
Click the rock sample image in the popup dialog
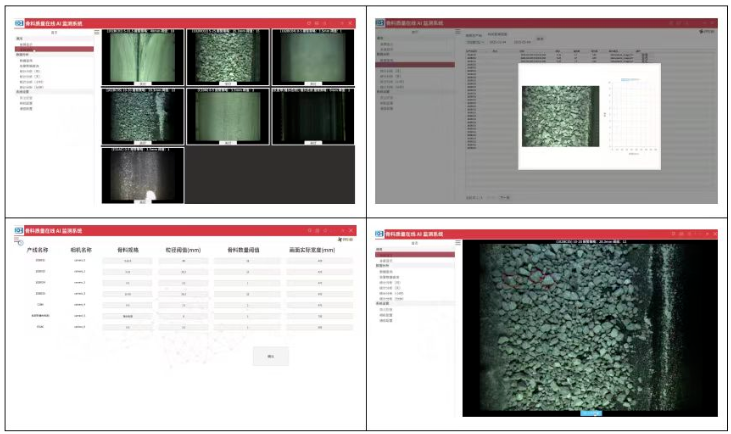[560, 116]
